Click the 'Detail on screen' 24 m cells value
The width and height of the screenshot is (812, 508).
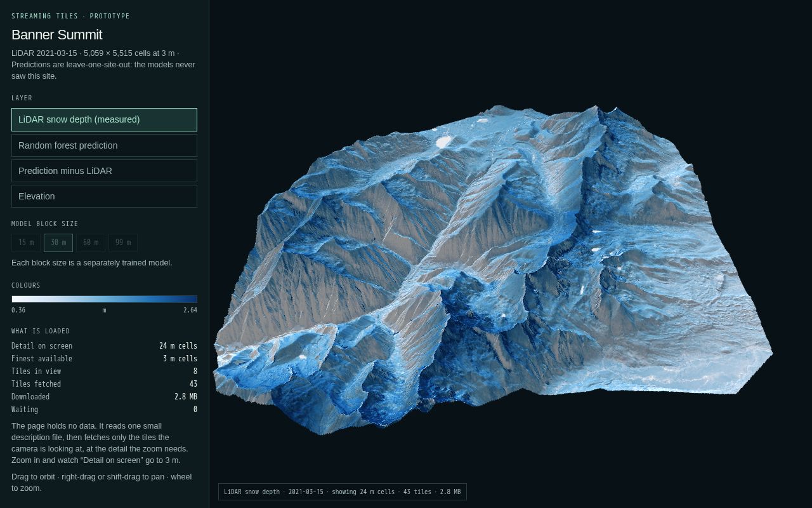(178, 346)
